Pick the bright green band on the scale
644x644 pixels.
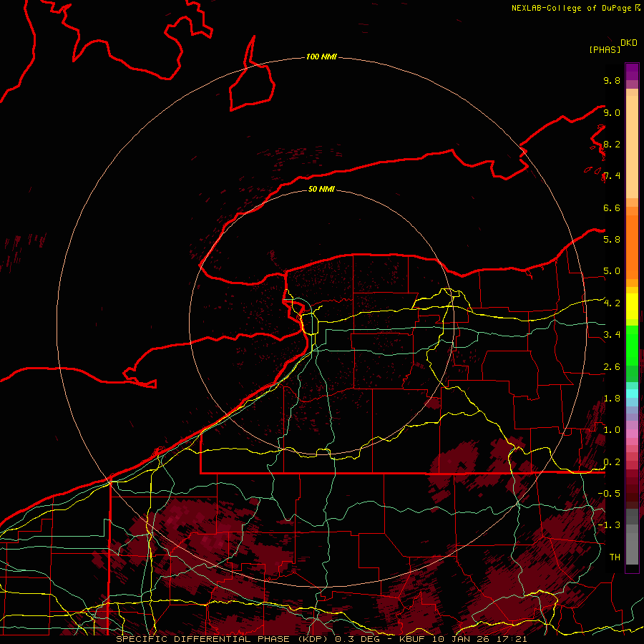point(632,345)
